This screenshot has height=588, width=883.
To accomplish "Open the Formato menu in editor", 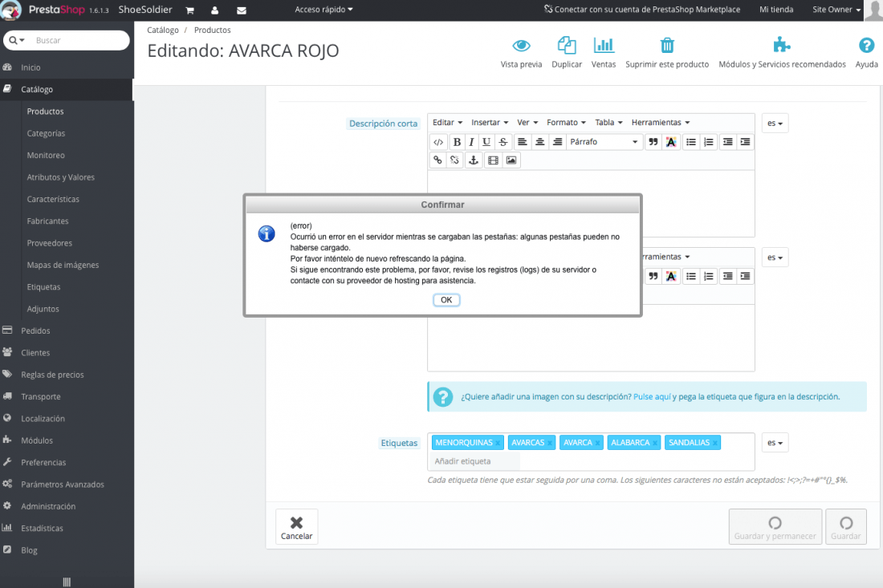I will click(566, 123).
